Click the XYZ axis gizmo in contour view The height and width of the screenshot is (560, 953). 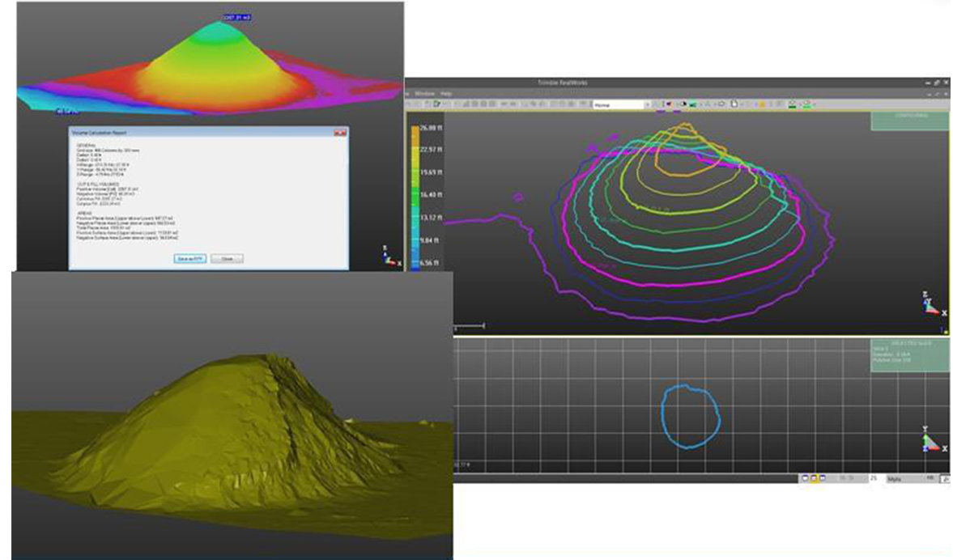[933, 303]
